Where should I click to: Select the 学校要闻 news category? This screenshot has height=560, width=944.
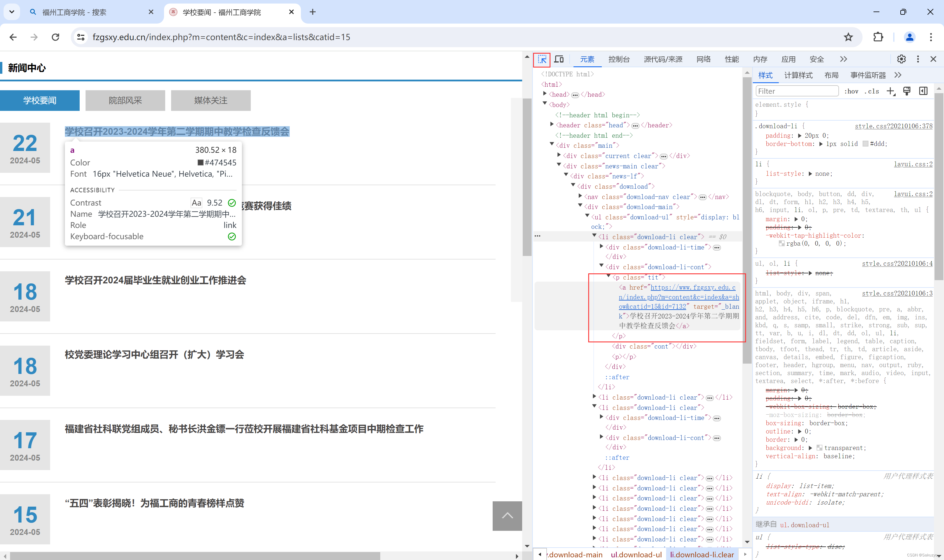point(40,100)
